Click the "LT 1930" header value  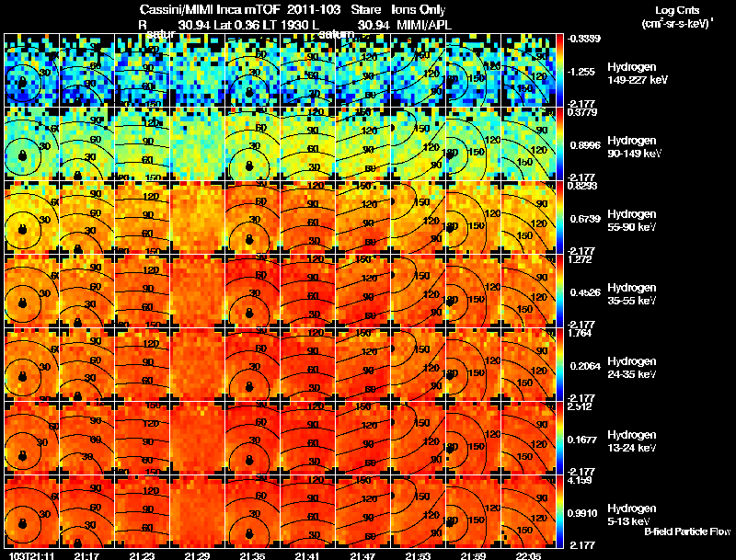click(x=283, y=26)
